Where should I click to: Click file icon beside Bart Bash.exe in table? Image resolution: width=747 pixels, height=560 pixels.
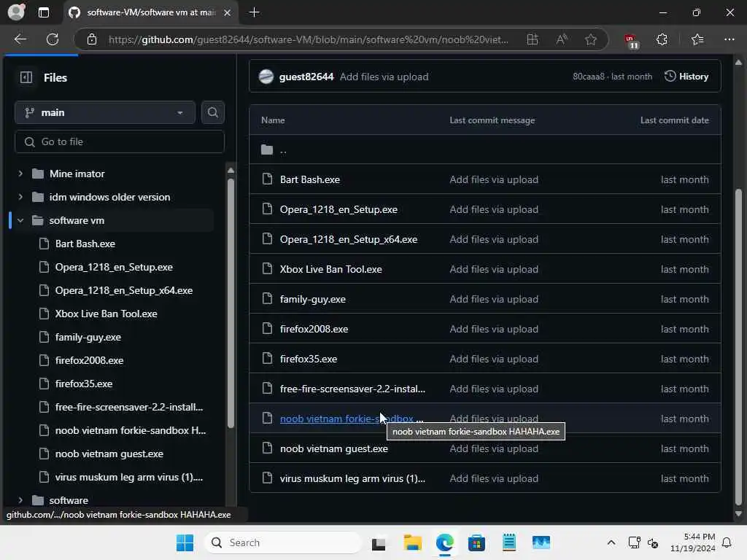click(x=267, y=179)
